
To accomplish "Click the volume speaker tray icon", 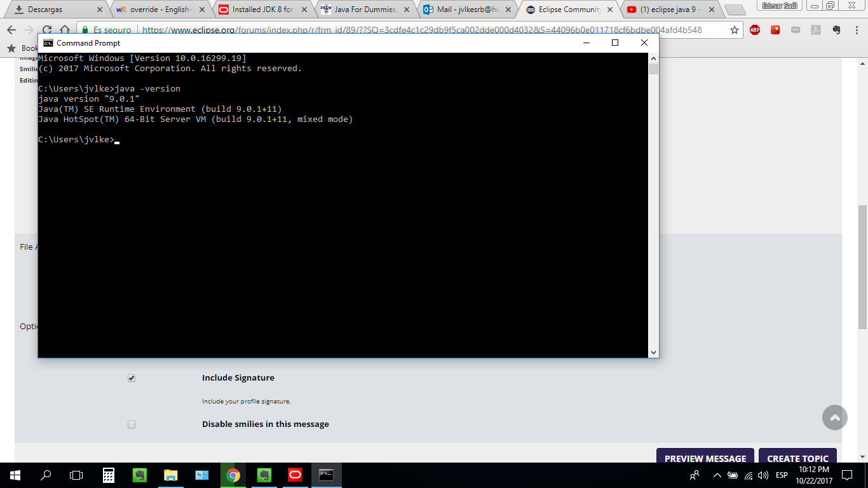I will coord(763,475).
